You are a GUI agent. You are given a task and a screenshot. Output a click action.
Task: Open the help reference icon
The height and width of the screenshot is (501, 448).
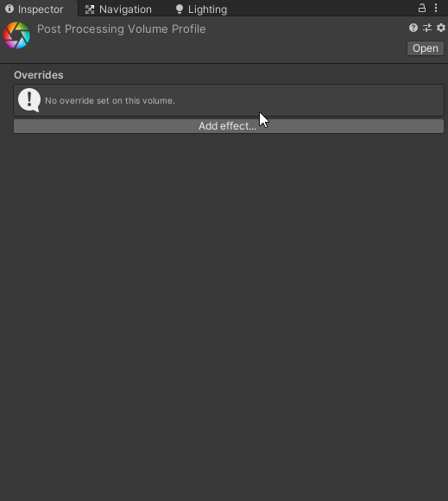[x=413, y=29]
